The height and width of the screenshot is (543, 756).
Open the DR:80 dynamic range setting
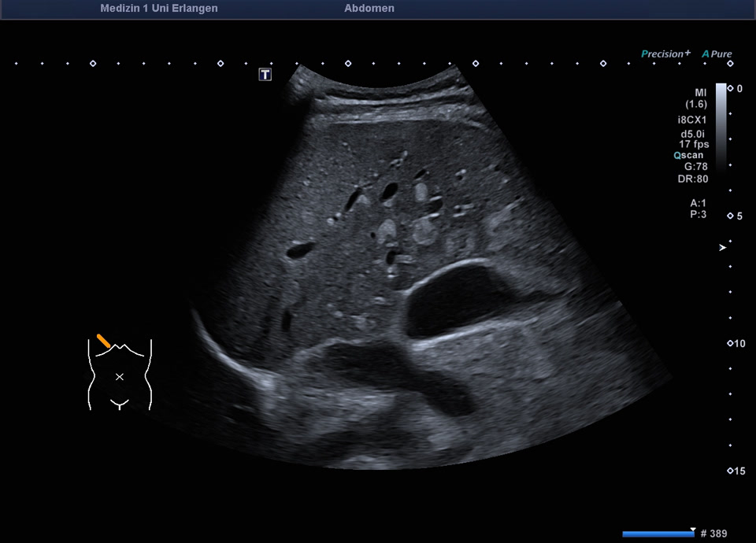pos(694,179)
